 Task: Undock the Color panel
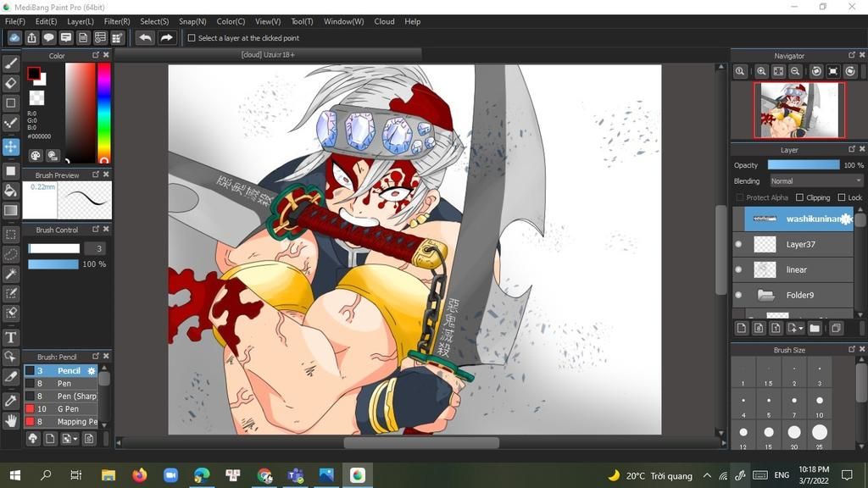pos(95,55)
